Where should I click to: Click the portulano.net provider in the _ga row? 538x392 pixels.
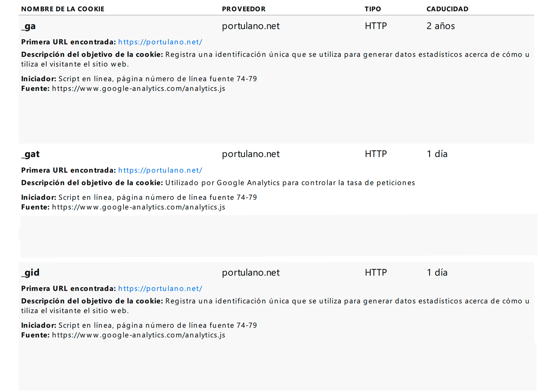[251, 26]
